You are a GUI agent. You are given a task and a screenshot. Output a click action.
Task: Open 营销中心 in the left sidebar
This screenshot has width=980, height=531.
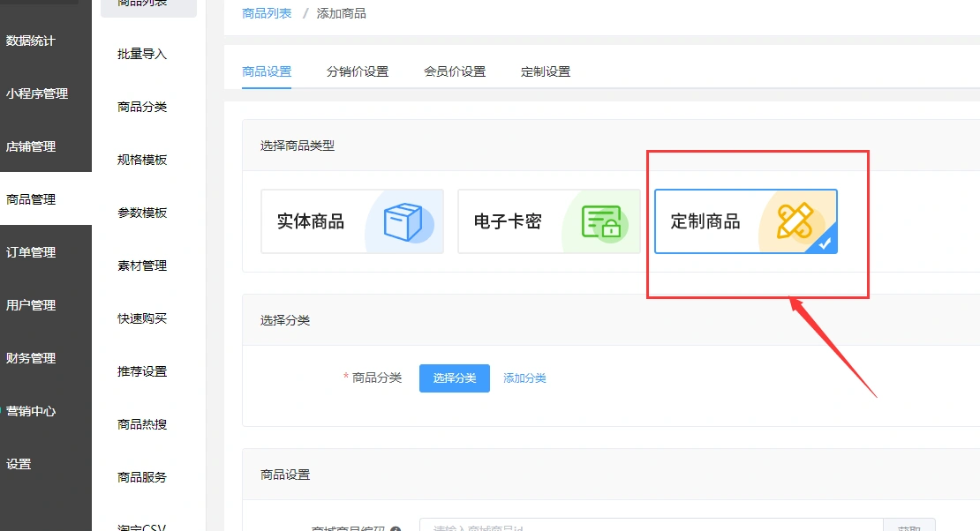point(31,411)
